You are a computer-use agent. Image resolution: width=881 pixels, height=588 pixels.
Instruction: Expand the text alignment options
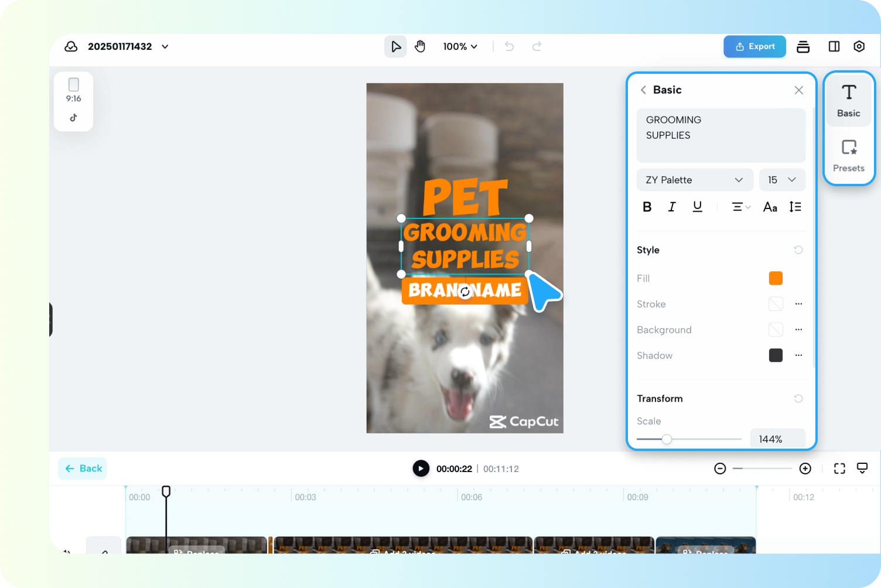740,207
